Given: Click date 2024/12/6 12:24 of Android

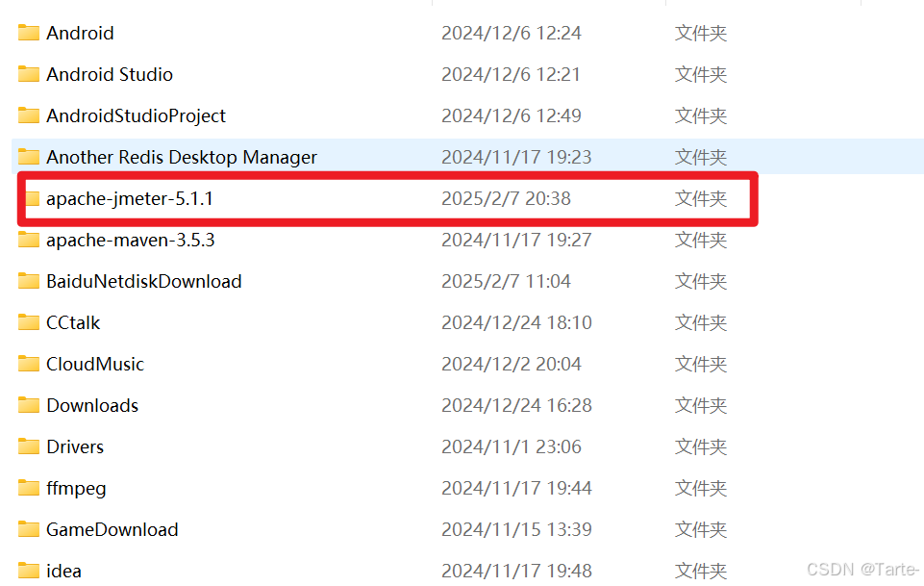Looking at the screenshot, I should pos(512,33).
